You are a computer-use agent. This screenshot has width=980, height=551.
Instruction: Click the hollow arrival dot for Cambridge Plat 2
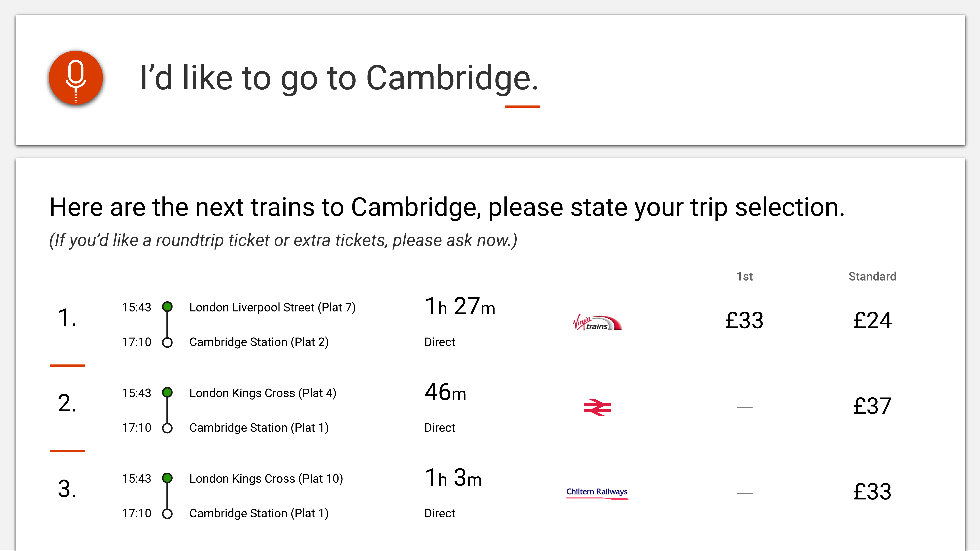pos(167,342)
